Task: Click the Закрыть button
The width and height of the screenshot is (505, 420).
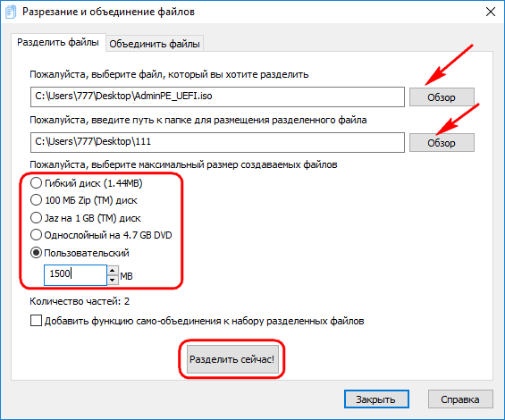Action: [x=376, y=399]
